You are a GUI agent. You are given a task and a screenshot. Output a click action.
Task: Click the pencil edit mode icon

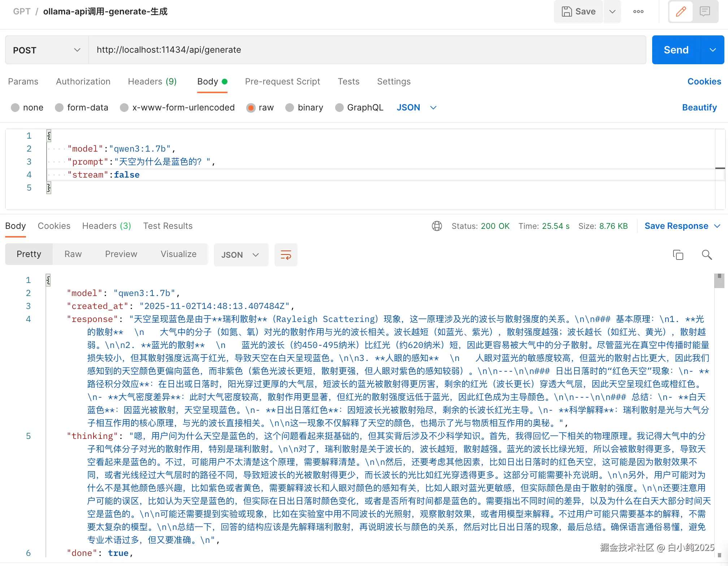click(x=681, y=12)
